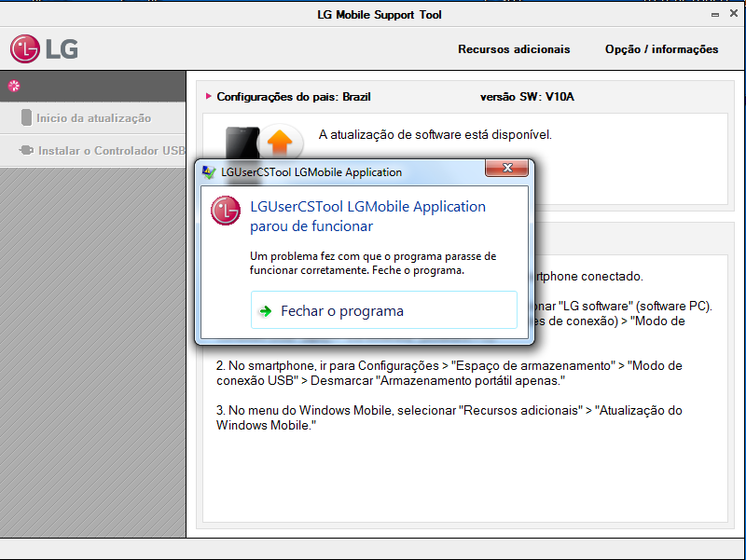Select Inicio da atualização in the sidebar
The height and width of the screenshot is (560, 746).
[x=93, y=118]
